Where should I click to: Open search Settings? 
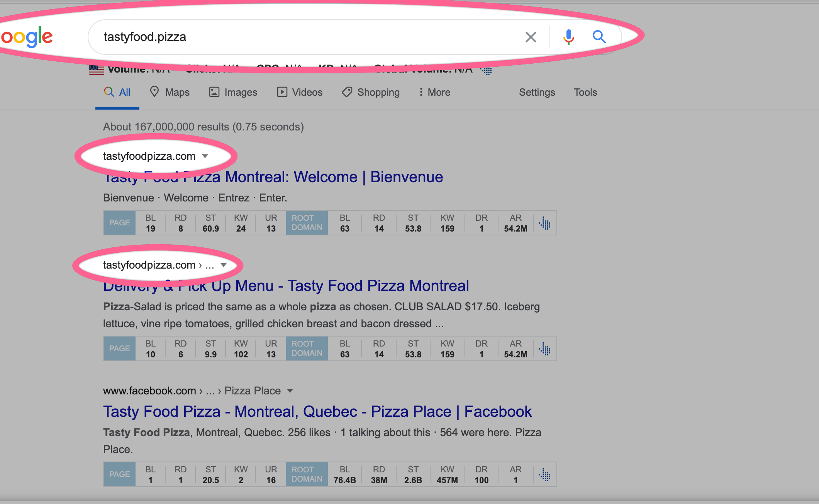pyautogui.click(x=537, y=92)
